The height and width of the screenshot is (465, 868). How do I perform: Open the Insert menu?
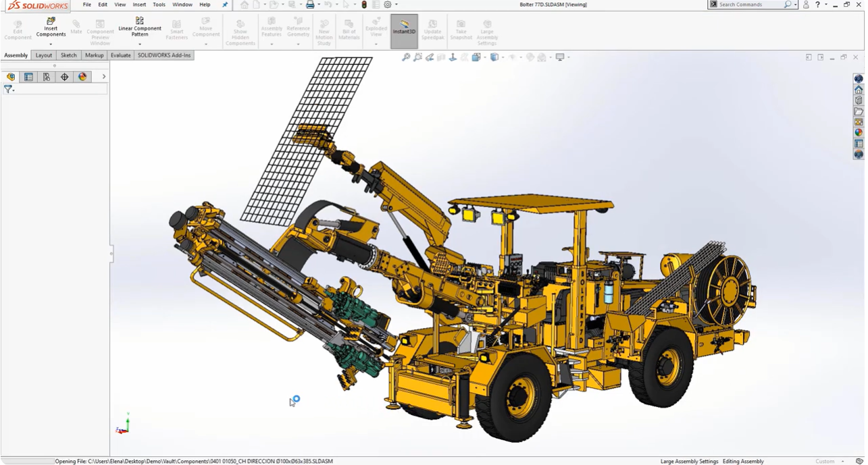point(139,5)
